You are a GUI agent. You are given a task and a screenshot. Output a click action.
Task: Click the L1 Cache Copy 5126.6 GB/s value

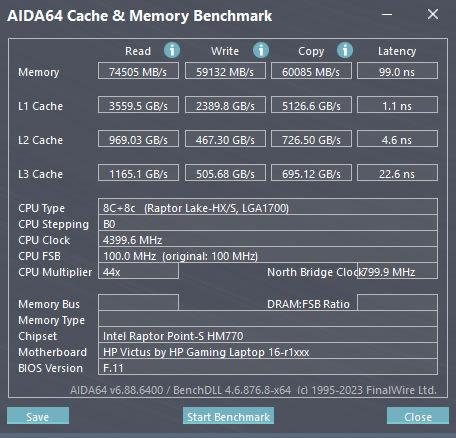311,105
